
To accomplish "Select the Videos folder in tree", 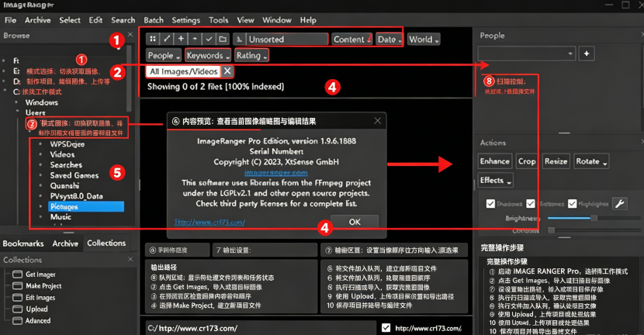I will (x=62, y=154).
